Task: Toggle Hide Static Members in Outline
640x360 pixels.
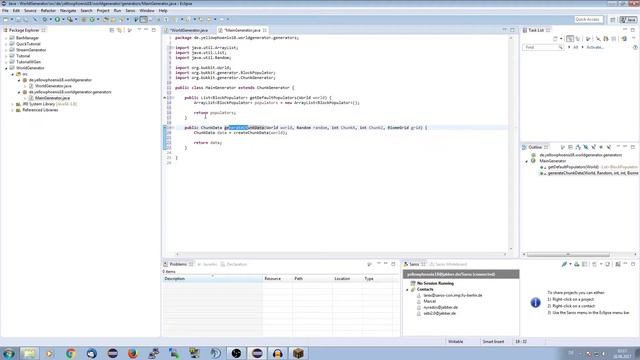Action: pyautogui.click(x=593, y=147)
